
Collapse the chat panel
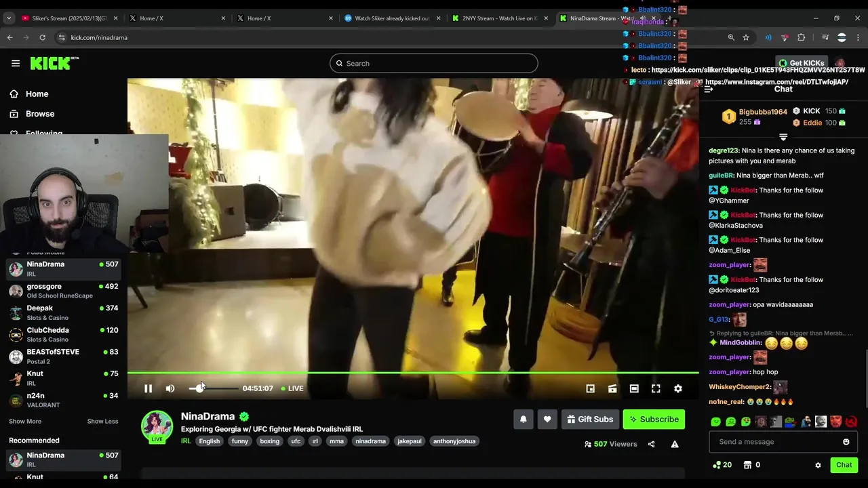tap(708, 89)
